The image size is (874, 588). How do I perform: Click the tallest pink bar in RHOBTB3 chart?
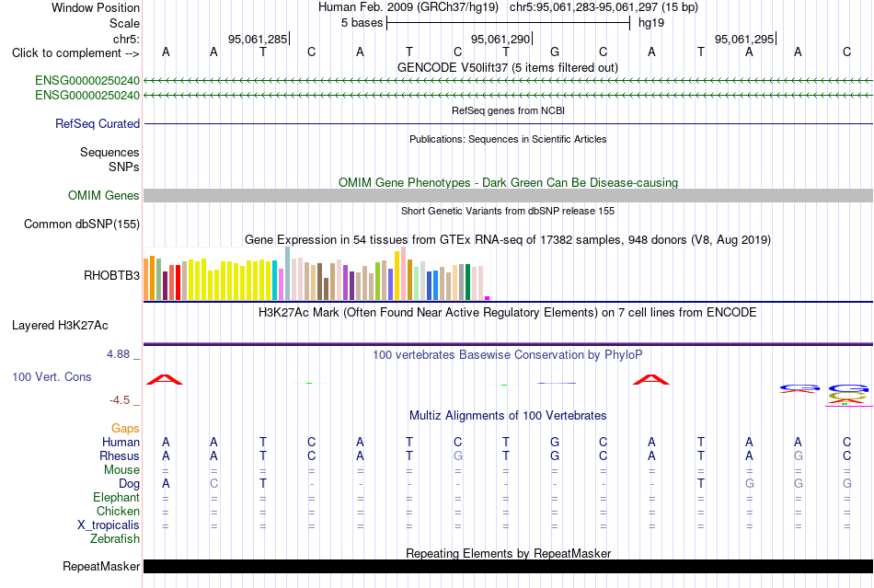pyautogui.click(x=404, y=273)
